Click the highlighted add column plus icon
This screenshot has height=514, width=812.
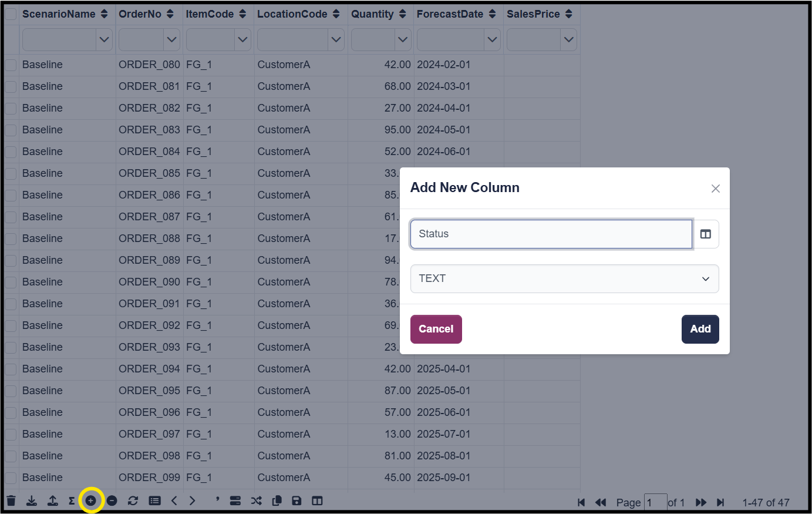pyautogui.click(x=92, y=500)
